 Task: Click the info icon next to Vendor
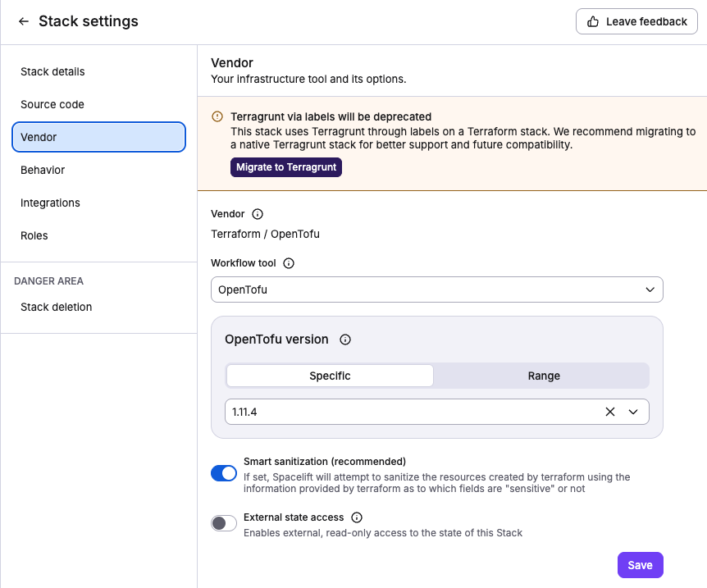[x=257, y=214]
